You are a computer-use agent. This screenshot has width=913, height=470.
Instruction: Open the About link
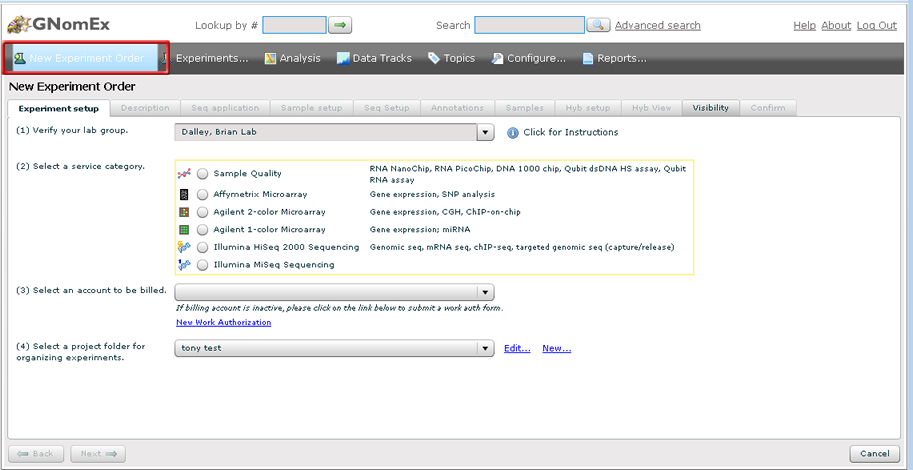coord(836,26)
